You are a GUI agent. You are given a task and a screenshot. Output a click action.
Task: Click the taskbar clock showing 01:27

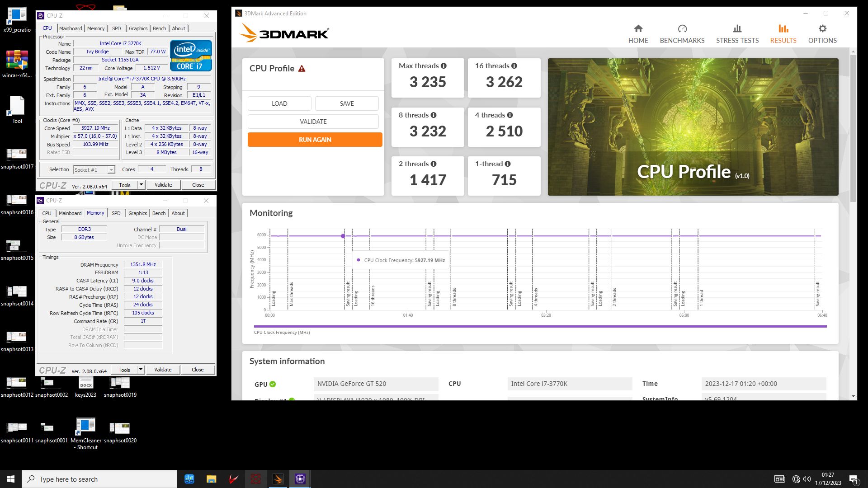coord(828,479)
